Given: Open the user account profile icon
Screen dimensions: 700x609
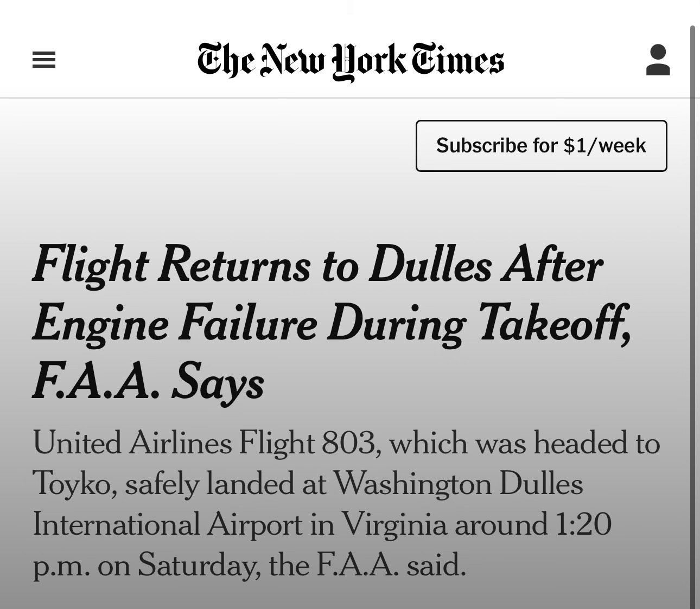Looking at the screenshot, I should [x=658, y=60].
